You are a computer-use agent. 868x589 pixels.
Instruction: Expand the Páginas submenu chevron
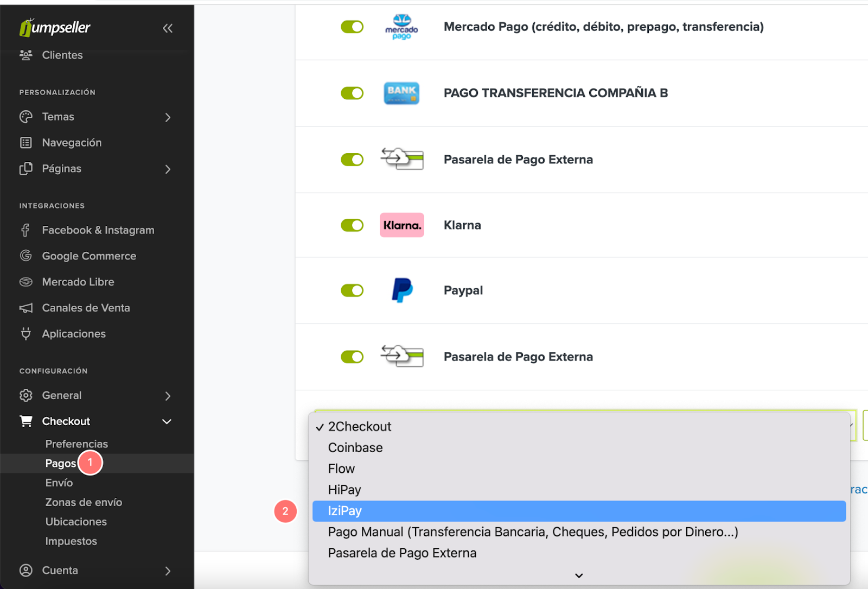coord(168,169)
